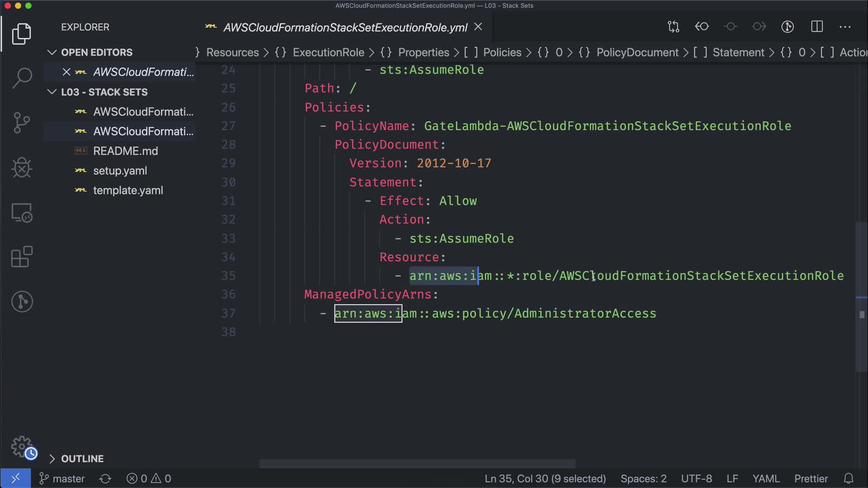
Task: Open the Manage gear icon
Action: click(22, 446)
